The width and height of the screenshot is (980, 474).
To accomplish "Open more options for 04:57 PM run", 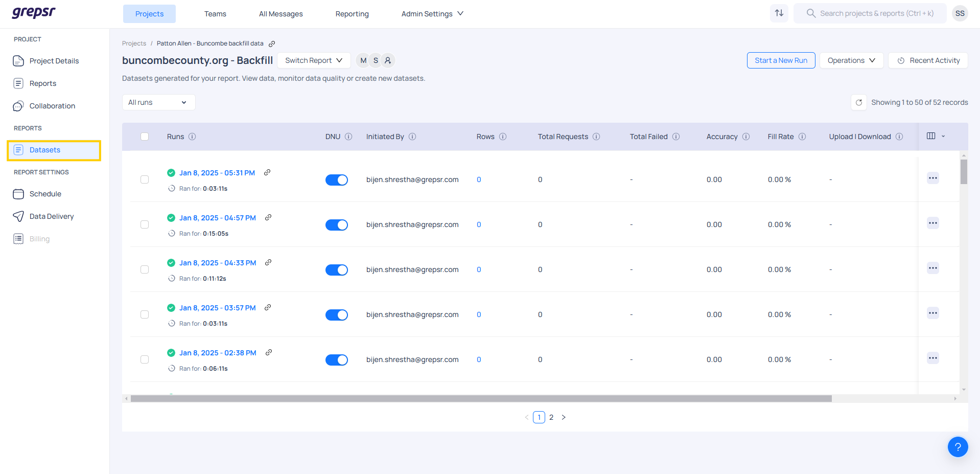I will pos(932,223).
